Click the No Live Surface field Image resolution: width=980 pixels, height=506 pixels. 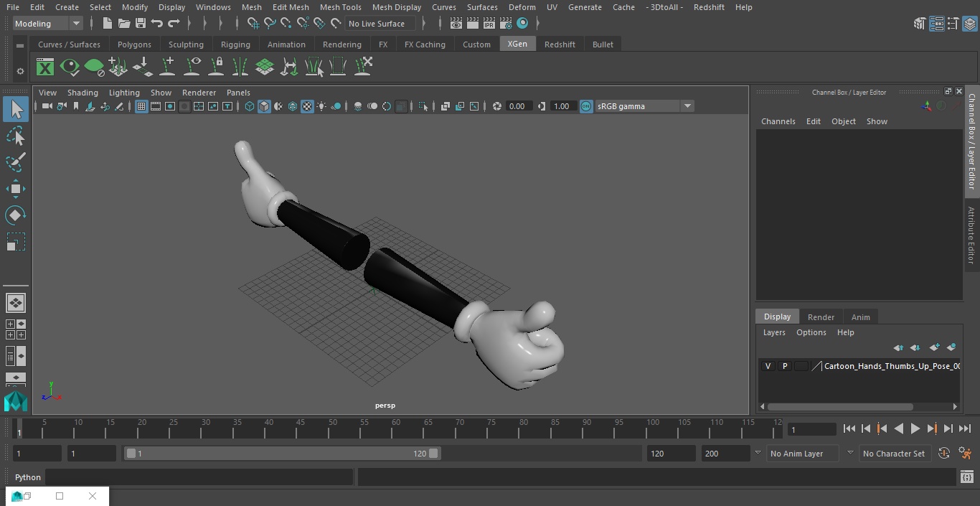(380, 24)
